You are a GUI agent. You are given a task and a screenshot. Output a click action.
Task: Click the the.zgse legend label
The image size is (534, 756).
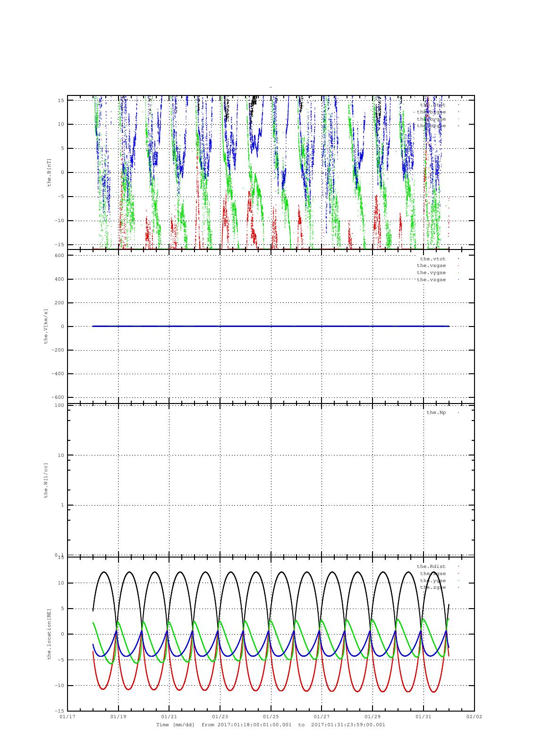tap(433, 587)
